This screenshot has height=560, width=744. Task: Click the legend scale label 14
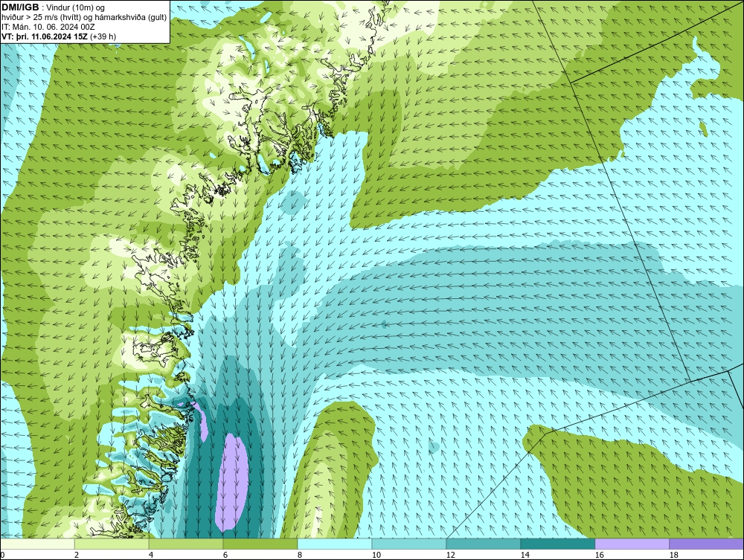tap(525, 555)
